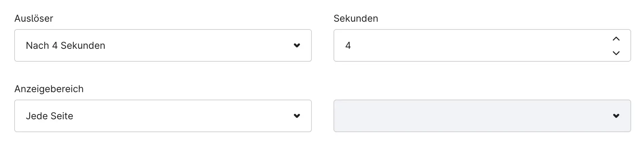Image resolution: width=644 pixels, height=166 pixels.
Task: Click the Anzeigebereich field label
Action: coord(49,89)
